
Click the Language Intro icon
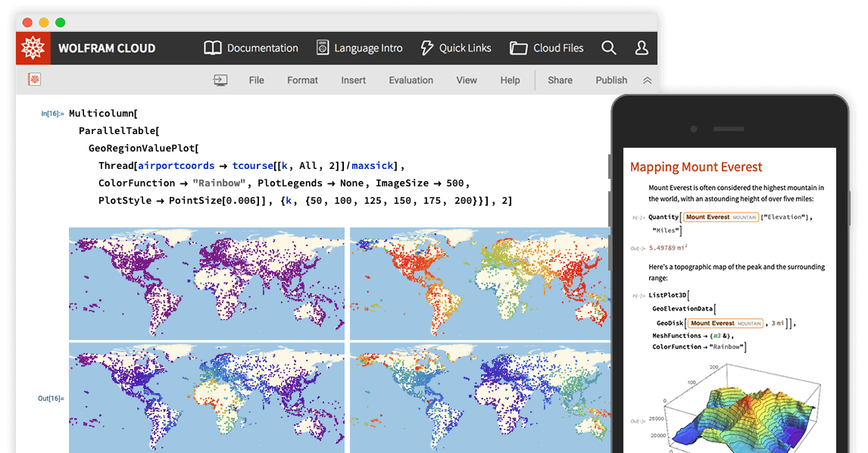click(323, 48)
